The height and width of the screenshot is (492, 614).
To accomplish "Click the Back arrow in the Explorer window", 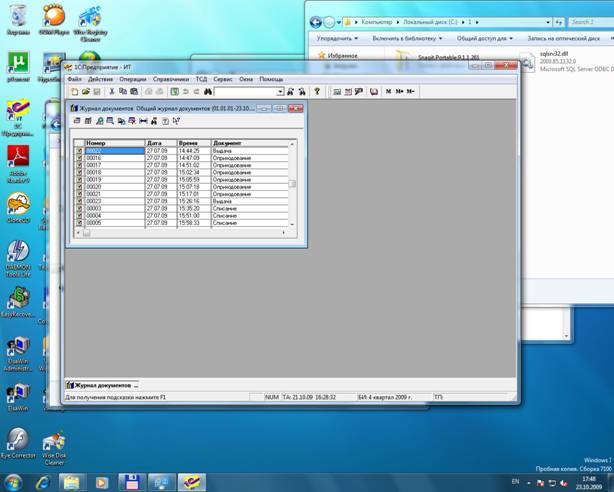I will [x=316, y=22].
